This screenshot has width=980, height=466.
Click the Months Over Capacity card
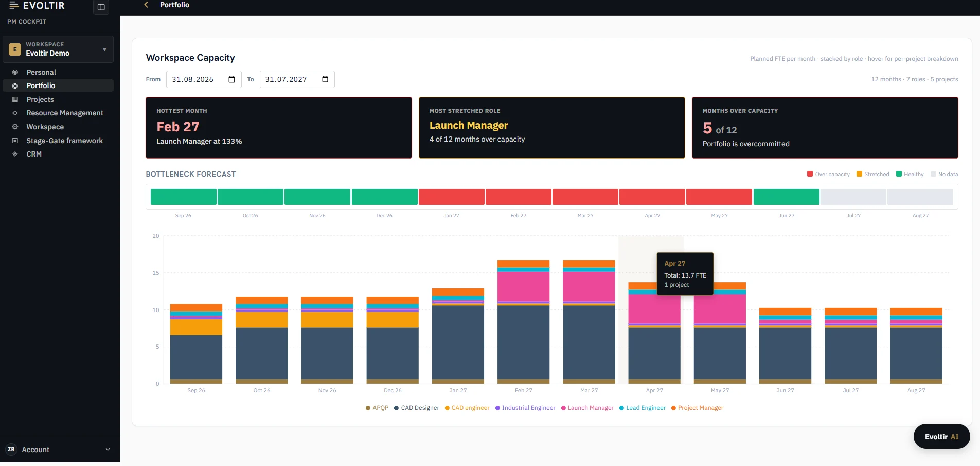click(x=825, y=128)
